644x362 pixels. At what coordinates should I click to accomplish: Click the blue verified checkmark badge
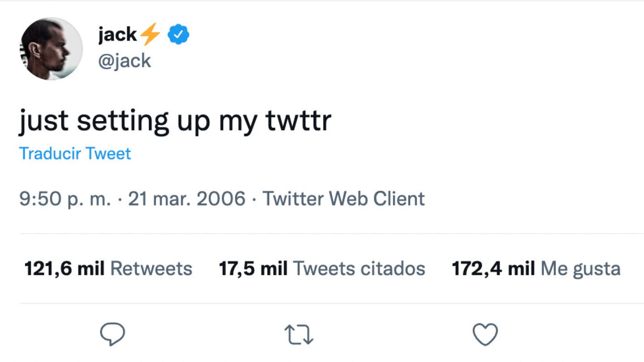(x=178, y=35)
